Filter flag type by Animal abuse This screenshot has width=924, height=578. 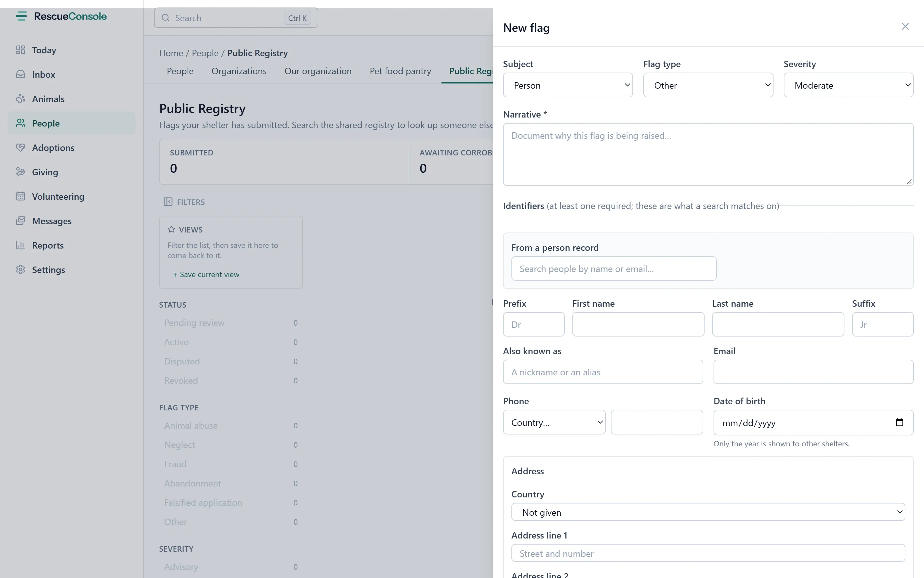(231, 426)
